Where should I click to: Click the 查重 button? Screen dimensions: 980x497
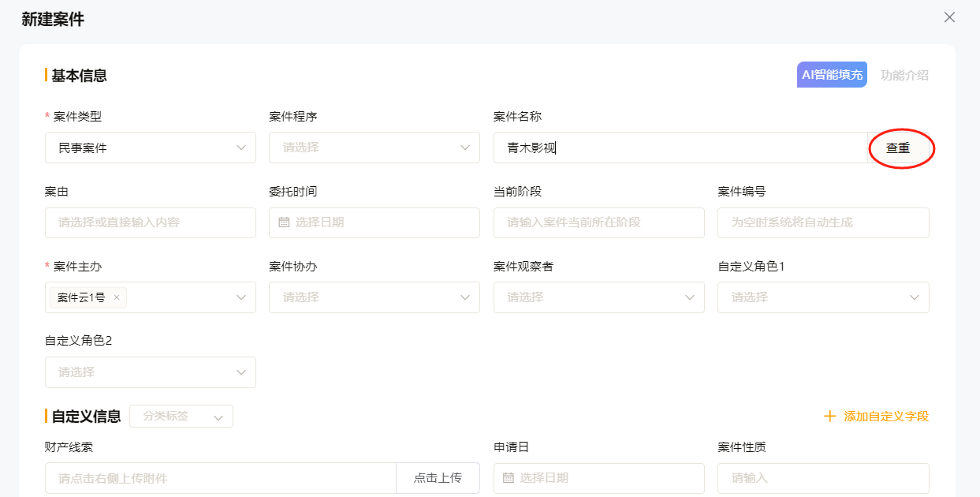[x=898, y=148]
